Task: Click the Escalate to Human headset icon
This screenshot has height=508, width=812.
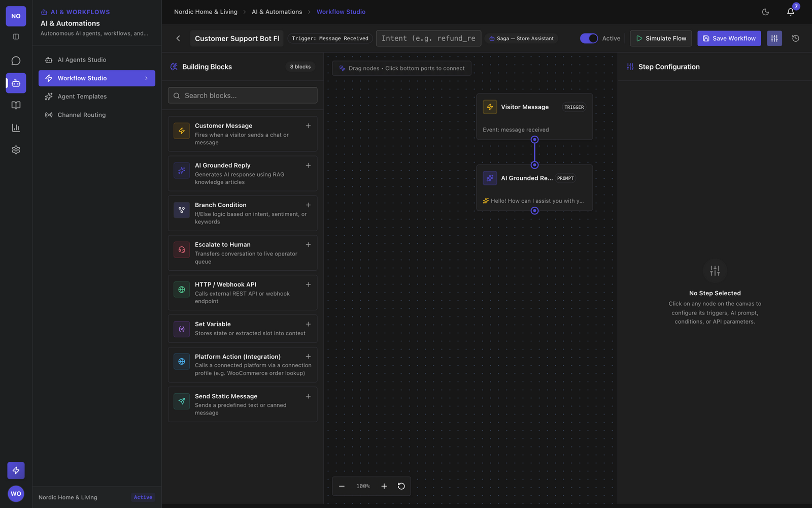Action: (x=182, y=249)
